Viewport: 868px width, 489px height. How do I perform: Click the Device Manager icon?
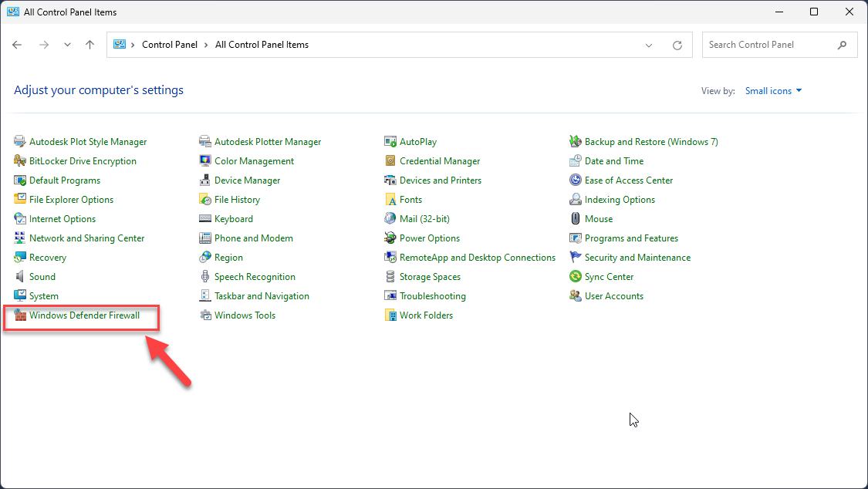(205, 180)
